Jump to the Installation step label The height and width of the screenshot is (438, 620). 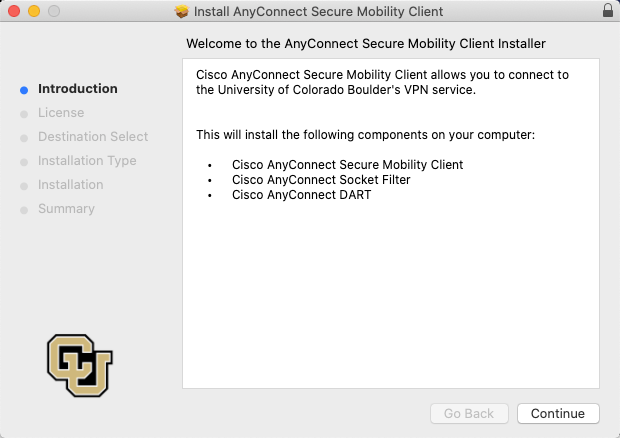(70, 185)
